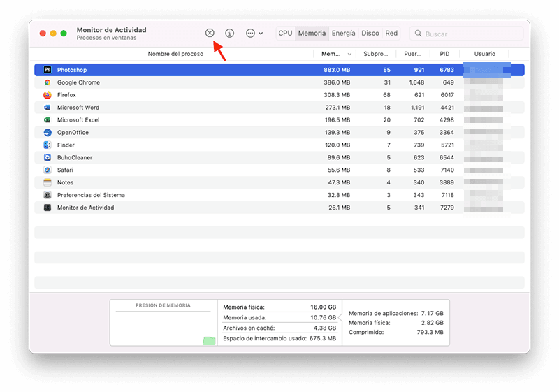The width and height of the screenshot is (559, 392).
Task: Switch to the Disco tab
Action: click(x=370, y=33)
